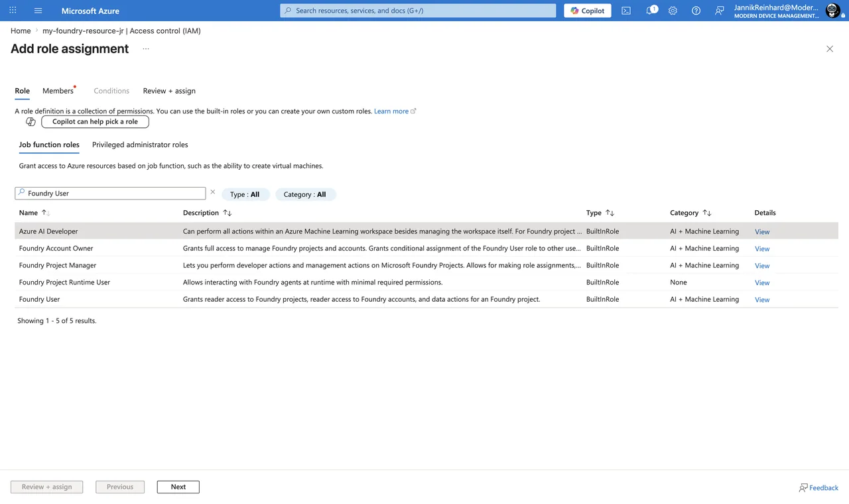View details for Foundry Account Owner
Image resolution: width=849 pixels, height=504 pixels.
(x=762, y=249)
